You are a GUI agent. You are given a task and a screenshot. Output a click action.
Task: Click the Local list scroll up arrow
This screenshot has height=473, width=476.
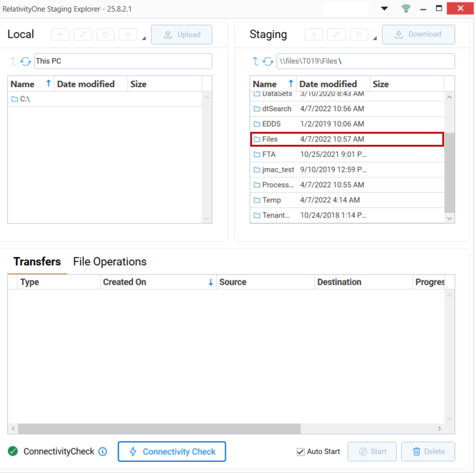[x=207, y=98]
